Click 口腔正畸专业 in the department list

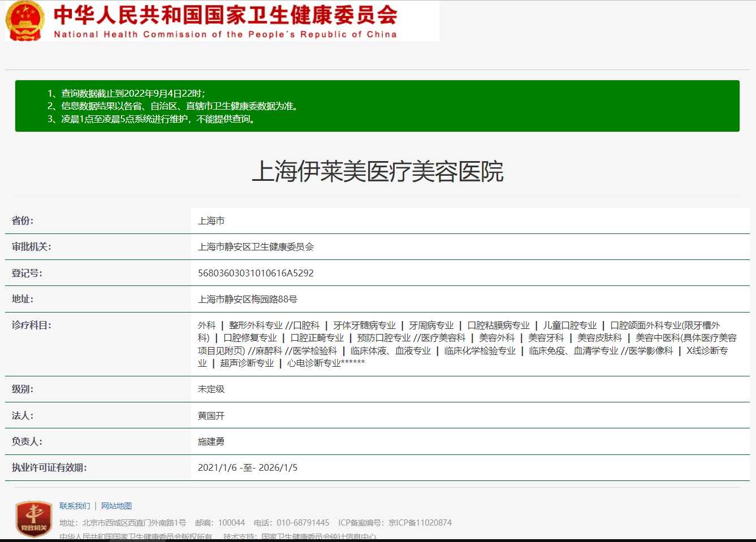point(317,338)
